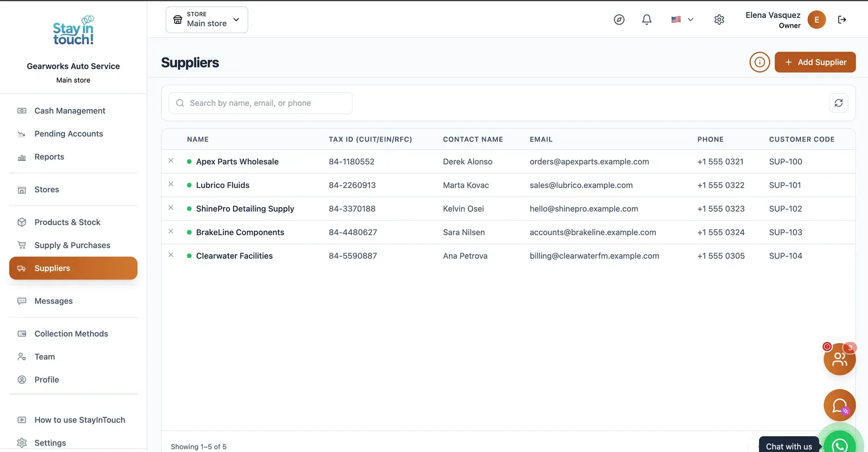Click the Customer Code column header

pos(802,139)
